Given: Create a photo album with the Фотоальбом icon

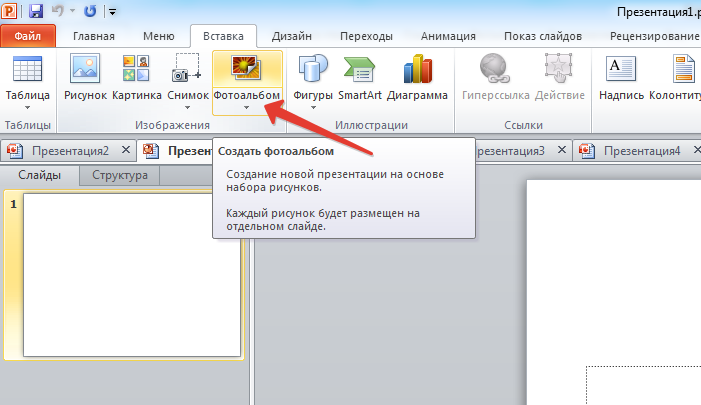Looking at the screenshot, I should coord(246,69).
